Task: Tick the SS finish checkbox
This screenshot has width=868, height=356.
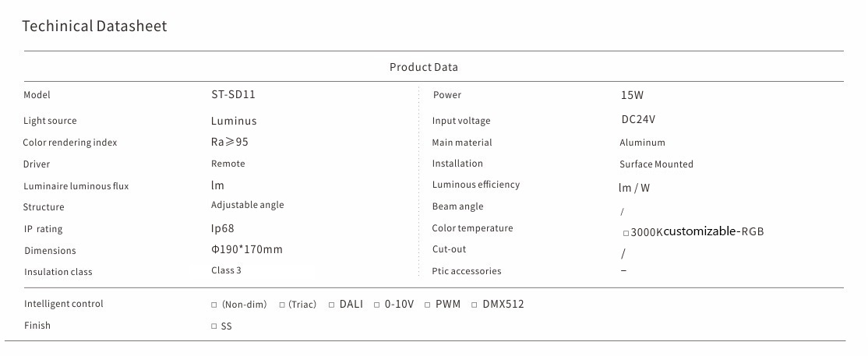Action: click(214, 326)
